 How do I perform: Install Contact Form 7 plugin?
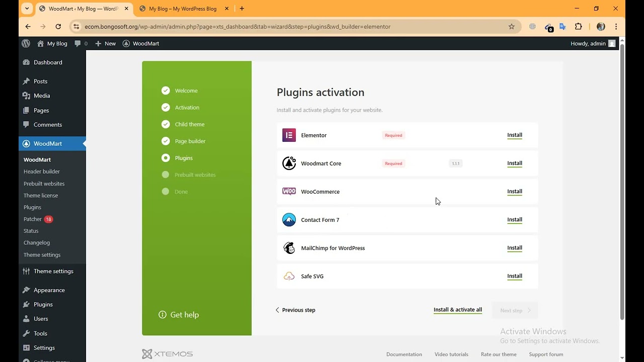[515, 220]
